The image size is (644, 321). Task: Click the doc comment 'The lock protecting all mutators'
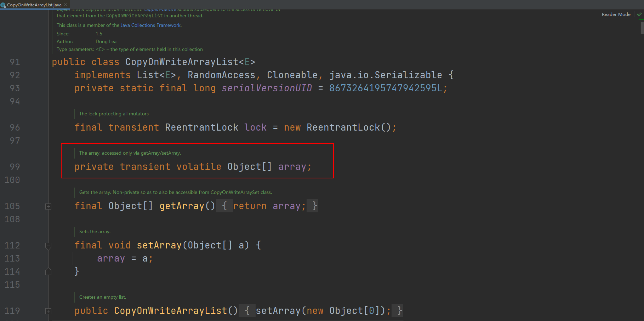(x=114, y=114)
